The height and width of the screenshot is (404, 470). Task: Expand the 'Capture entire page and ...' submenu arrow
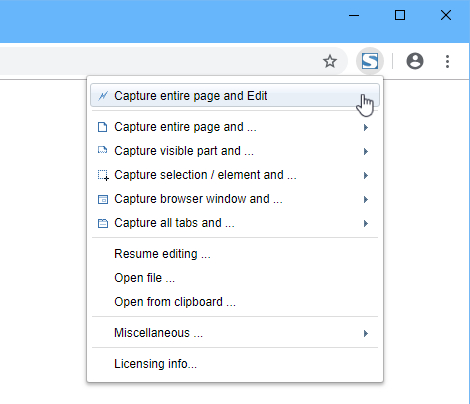pyautogui.click(x=366, y=127)
